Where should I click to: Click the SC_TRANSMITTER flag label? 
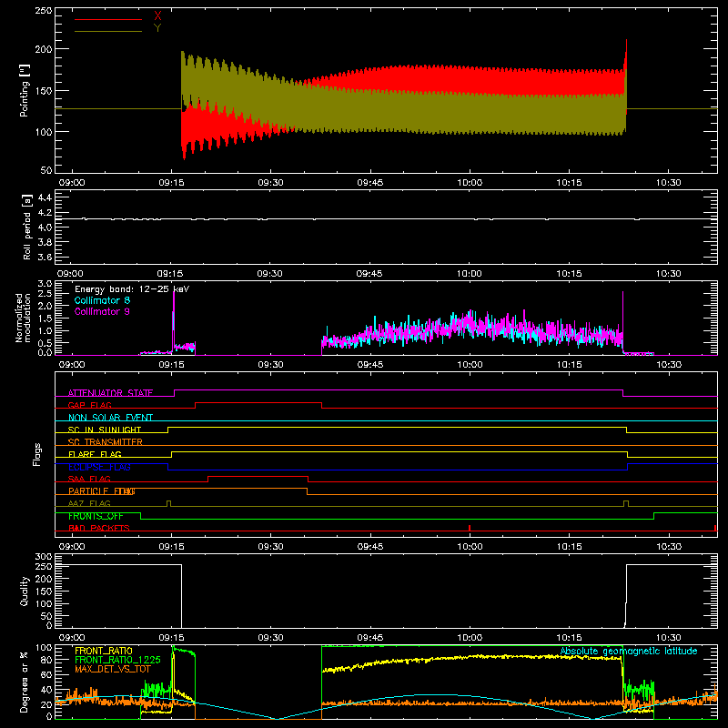[x=106, y=441]
